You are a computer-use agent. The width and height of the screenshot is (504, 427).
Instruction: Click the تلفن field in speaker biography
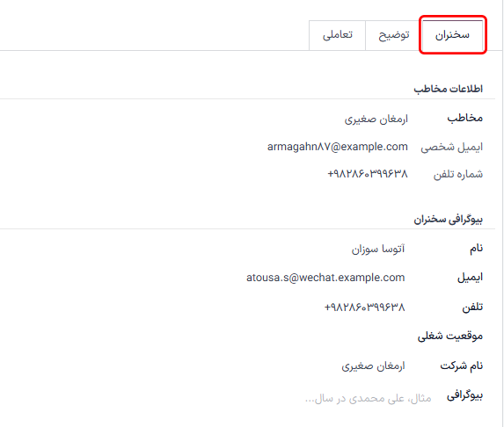tap(364, 308)
